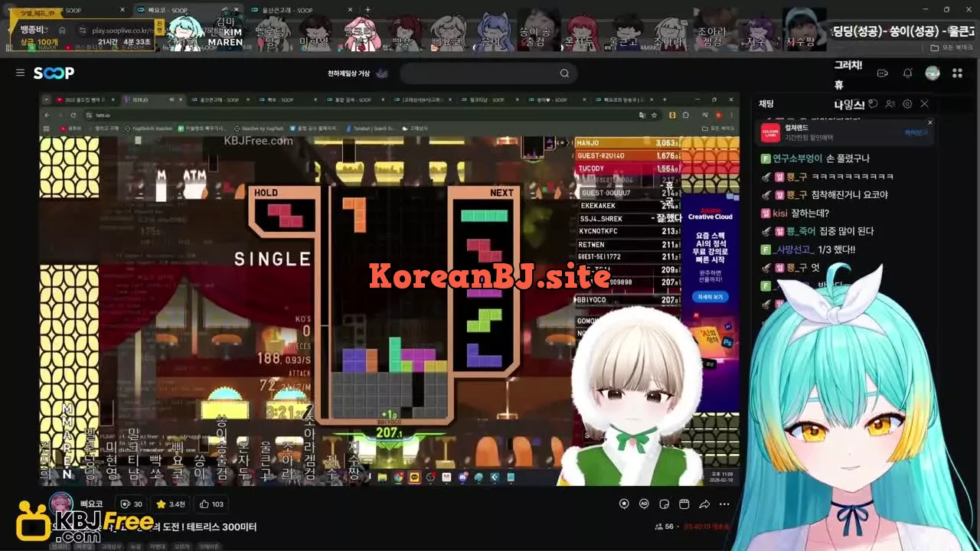Image resolution: width=980 pixels, height=551 pixels.
Task: Favorite the channel via 3.4천 star button
Action: coord(170,504)
